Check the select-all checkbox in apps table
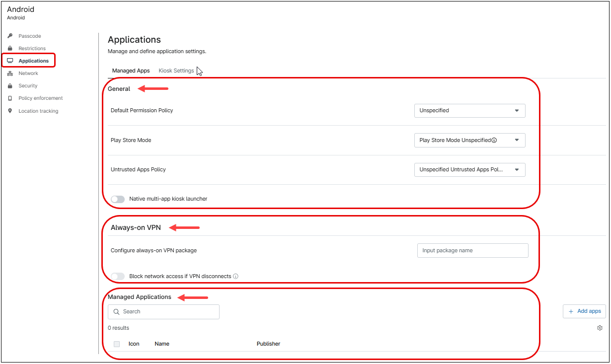 point(117,344)
